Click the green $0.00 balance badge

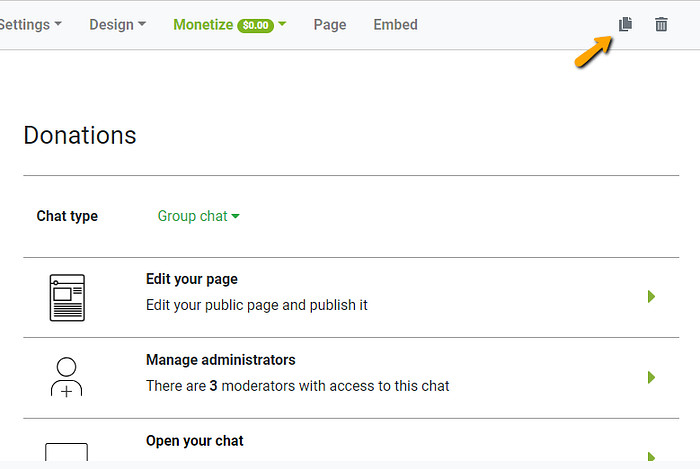click(x=256, y=25)
